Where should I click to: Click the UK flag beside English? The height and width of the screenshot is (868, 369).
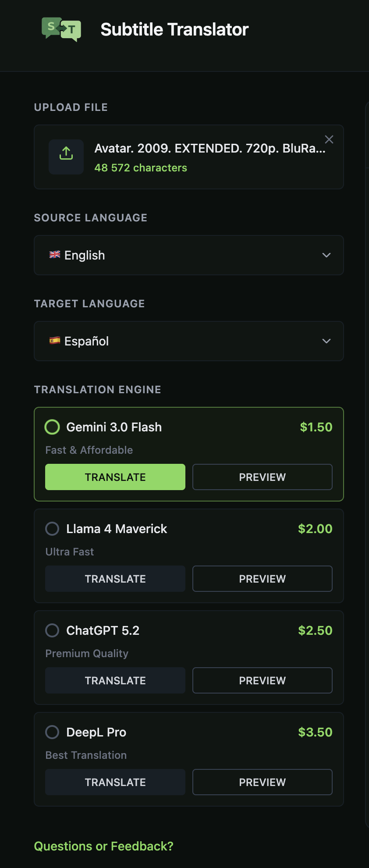tap(55, 255)
